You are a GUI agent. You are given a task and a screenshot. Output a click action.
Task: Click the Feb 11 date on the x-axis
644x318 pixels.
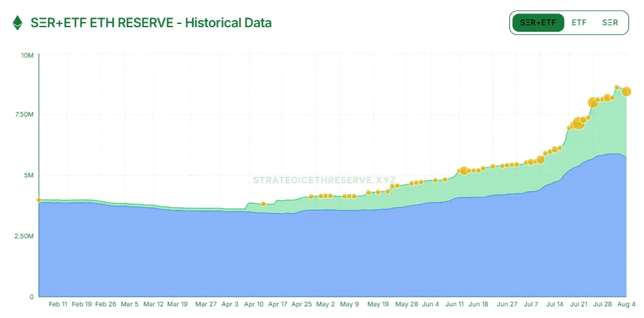58,303
